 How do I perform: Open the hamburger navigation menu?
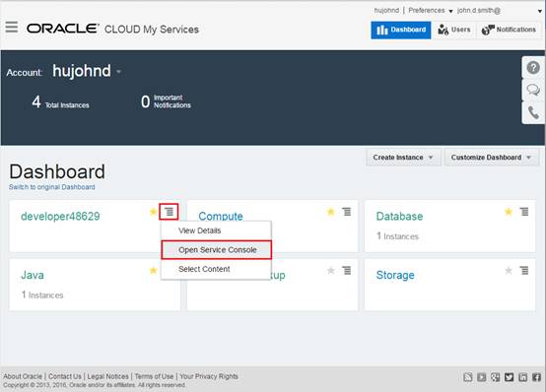pos(12,27)
